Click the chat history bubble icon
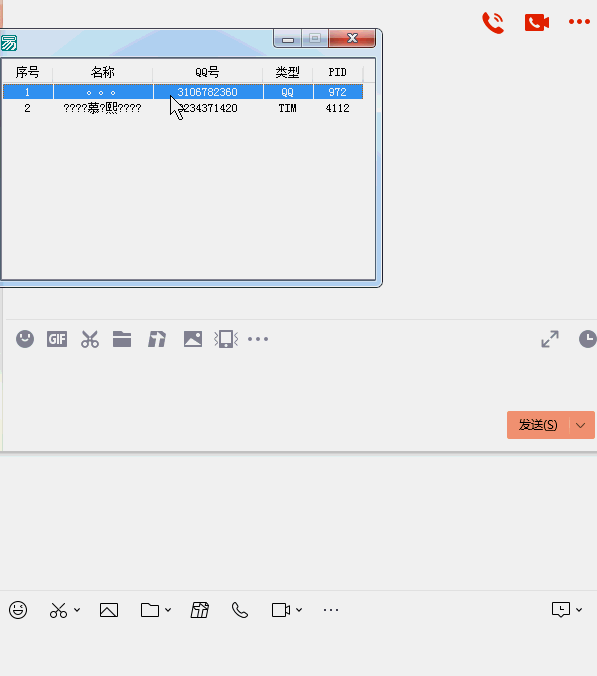 pos(561,610)
